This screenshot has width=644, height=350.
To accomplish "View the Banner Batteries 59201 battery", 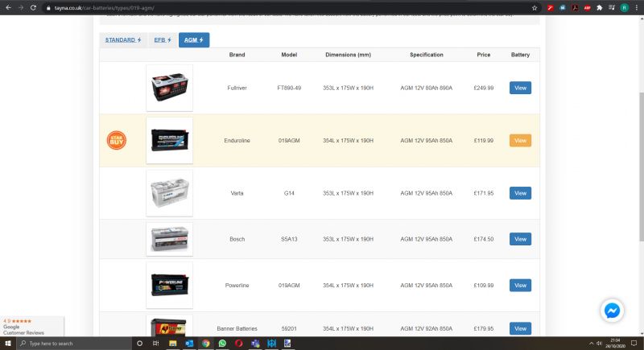I will click(520, 328).
